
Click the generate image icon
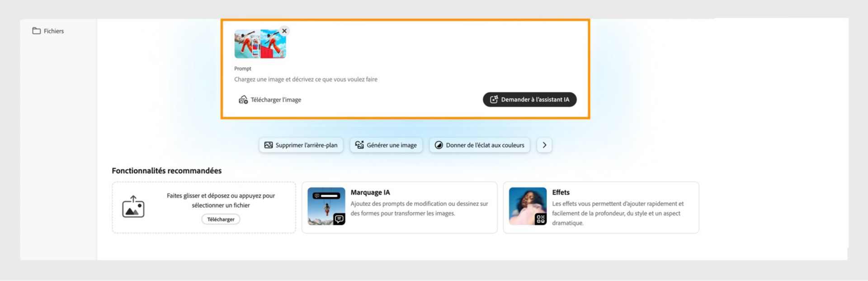[x=359, y=145]
